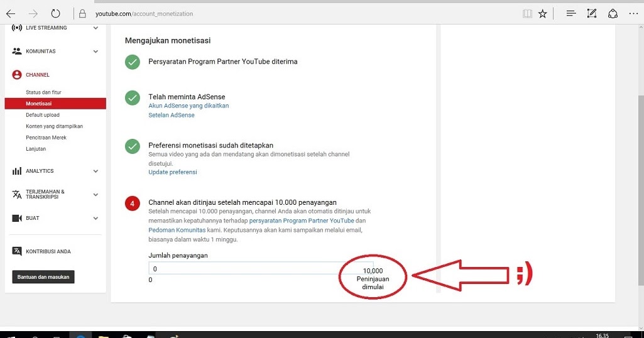
Task: Click the Buat video camera icon
Action: click(x=17, y=218)
